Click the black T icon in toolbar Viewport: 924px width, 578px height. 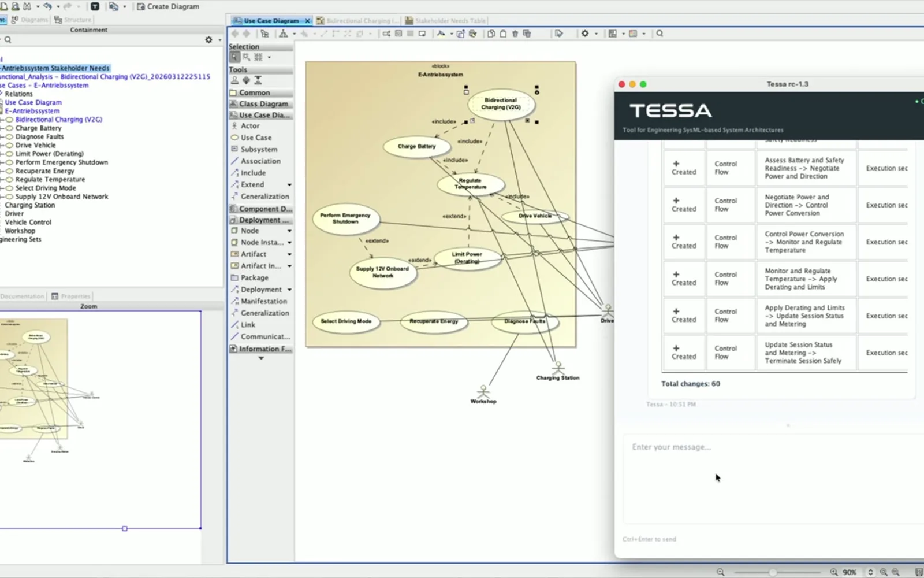[x=95, y=6]
